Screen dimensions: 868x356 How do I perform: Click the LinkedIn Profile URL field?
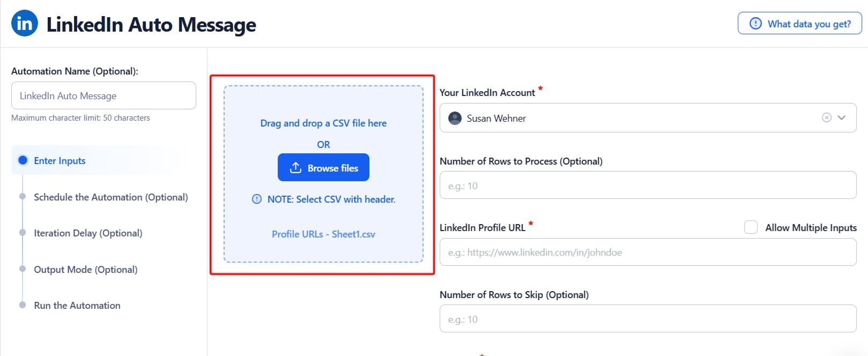[x=648, y=253]
